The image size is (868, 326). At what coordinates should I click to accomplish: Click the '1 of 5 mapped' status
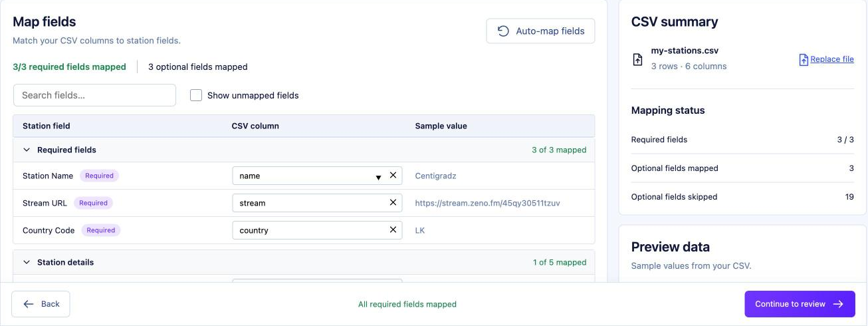pos(560,262)
